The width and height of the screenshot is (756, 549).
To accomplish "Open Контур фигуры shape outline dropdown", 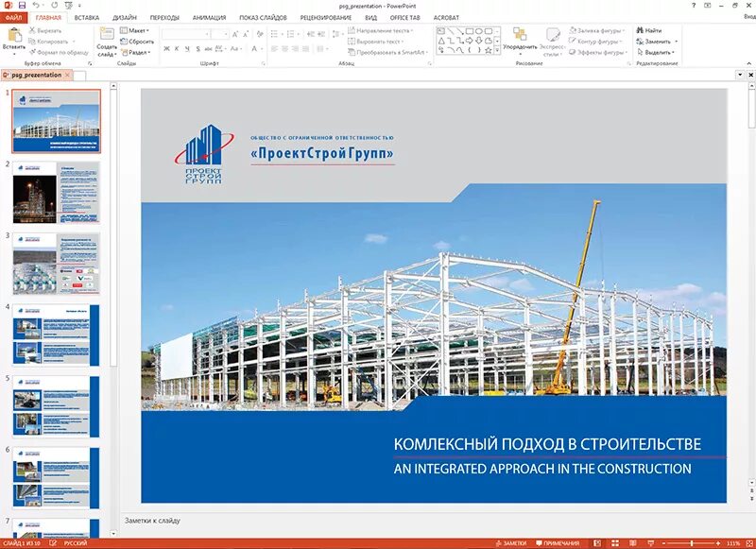I will coord(596,42).
